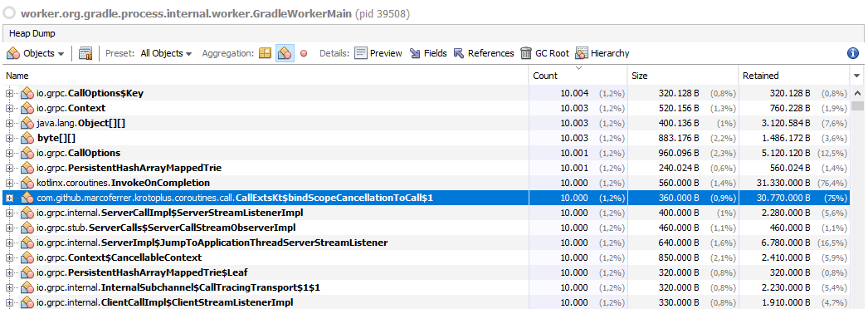Toggle the References details button
868x309 pixels.
click(484, 53)
